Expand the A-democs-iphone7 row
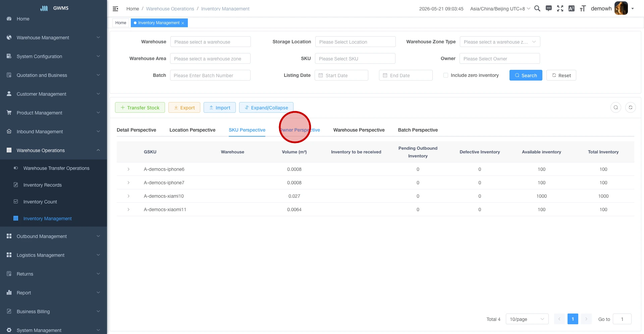Viewport: 644px width, 334px height. 128,183
